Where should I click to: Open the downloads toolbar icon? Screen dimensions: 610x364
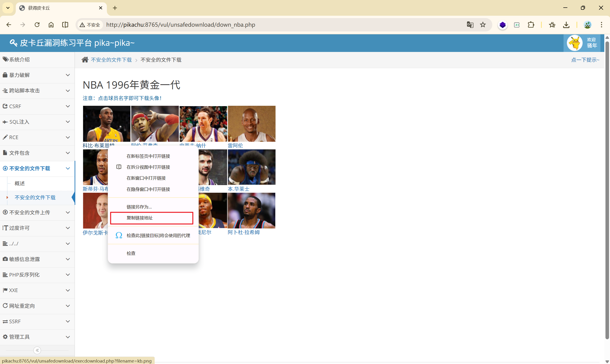pos(566,25)
